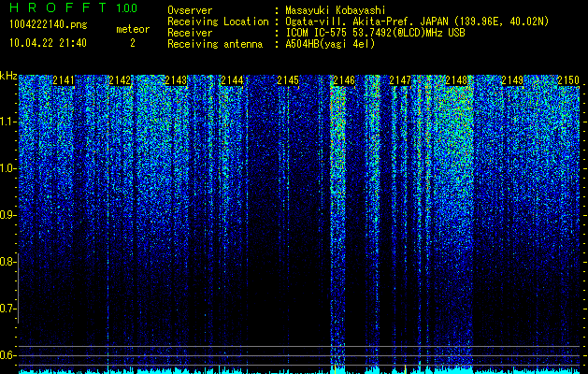Click the kHz axis unit label
The width and height of the screenshot is (588, 374).
pyautogui.click(x=8, y=76)
